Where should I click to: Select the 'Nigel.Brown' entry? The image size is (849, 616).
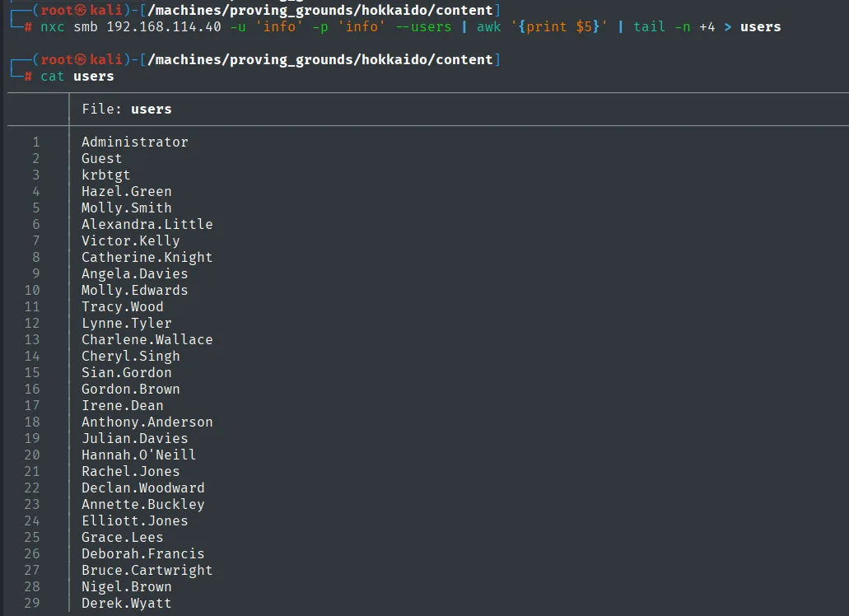pyautogui.click(x=127, y=587)
